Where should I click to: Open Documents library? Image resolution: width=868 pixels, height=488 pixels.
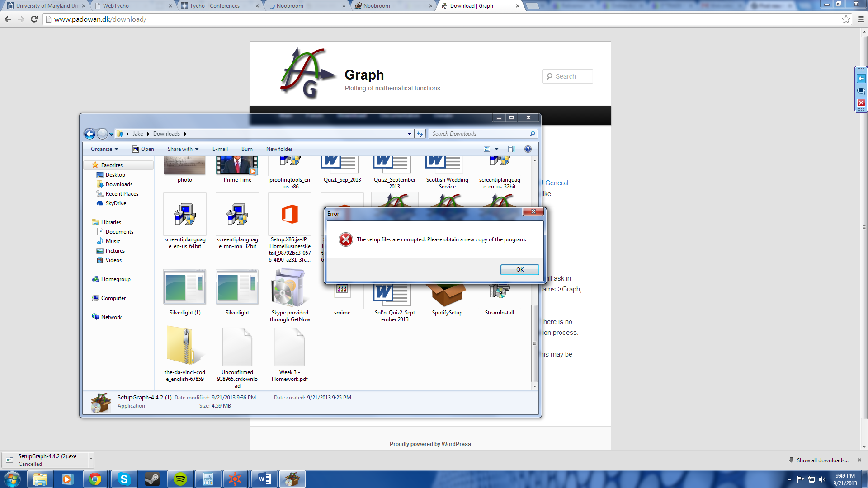coord(119,232)
